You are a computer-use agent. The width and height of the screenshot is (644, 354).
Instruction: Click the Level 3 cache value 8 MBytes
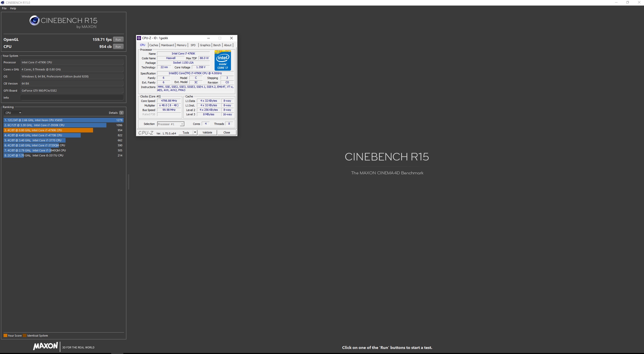tap(209, 114)
